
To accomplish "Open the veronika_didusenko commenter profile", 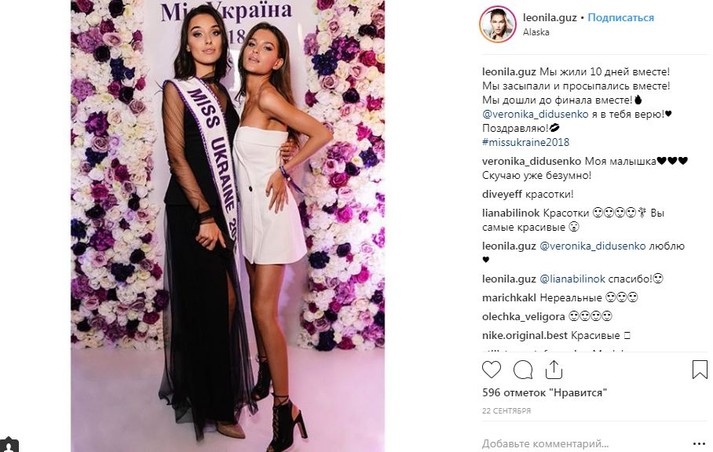I will tap(532, 161).
